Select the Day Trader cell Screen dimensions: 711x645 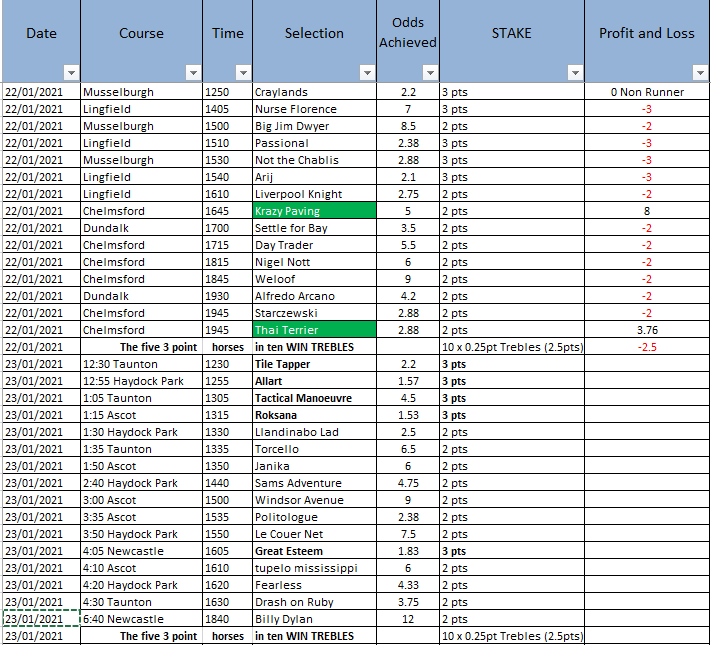coord(314,245)
